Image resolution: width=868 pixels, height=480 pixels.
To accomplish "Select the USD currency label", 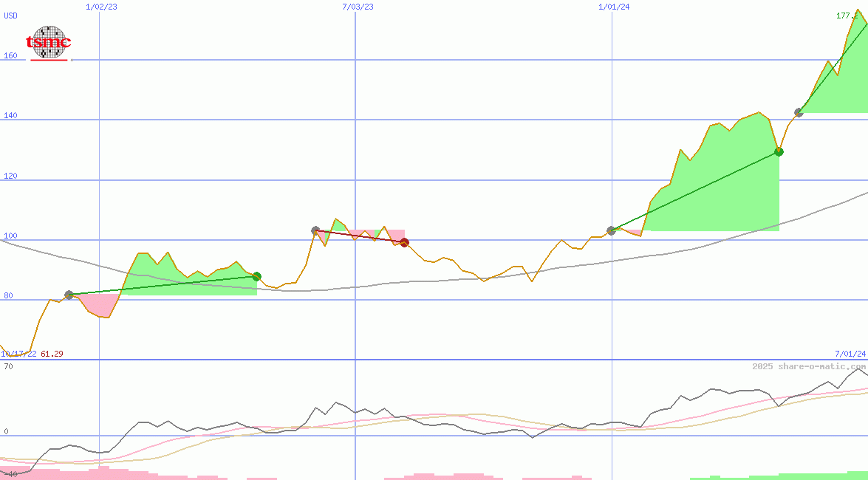I will (x=11, y=16).
